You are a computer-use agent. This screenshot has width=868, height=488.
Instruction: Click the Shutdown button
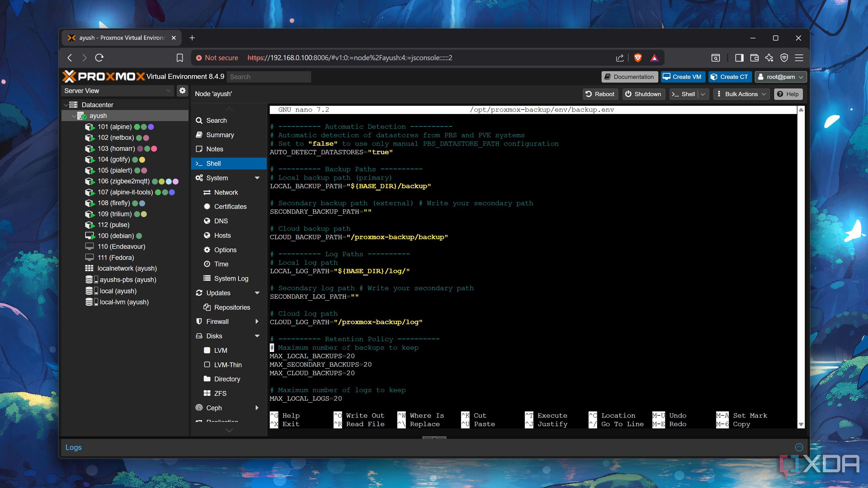(x=643, y=94)
